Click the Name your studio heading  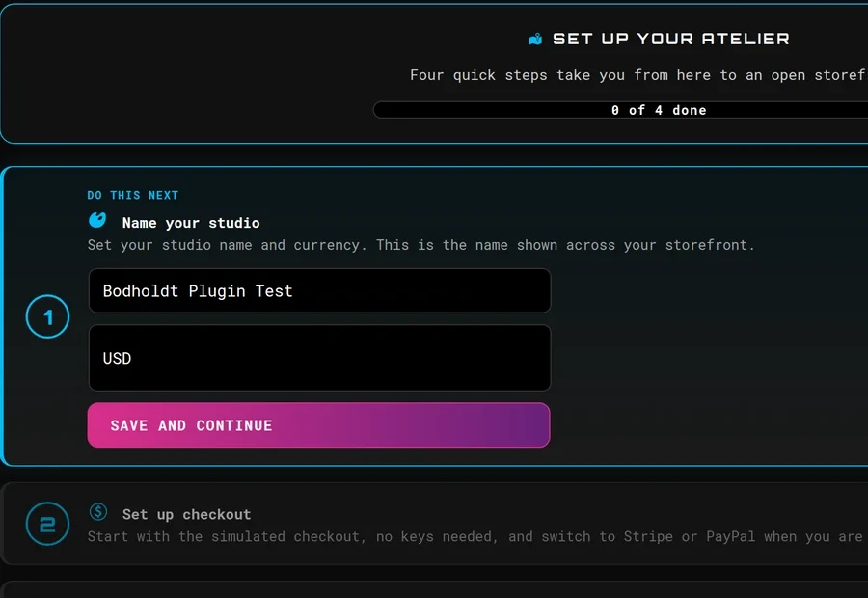[191, 223]
